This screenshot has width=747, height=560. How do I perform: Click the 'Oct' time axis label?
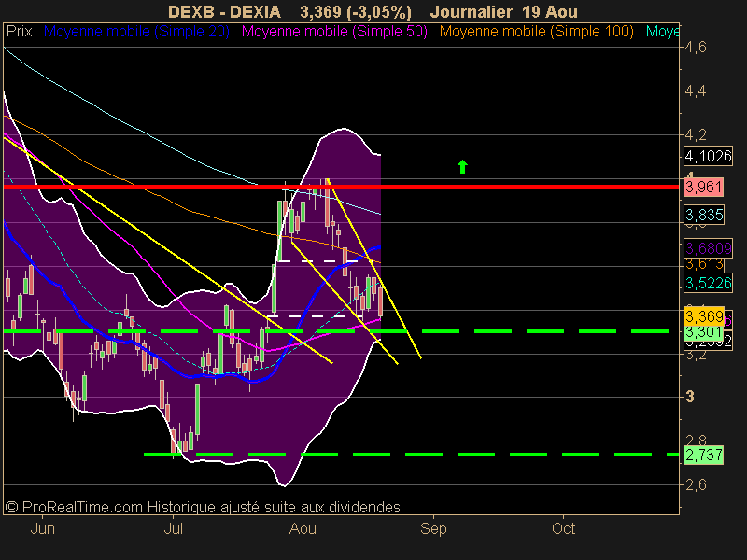564,528
